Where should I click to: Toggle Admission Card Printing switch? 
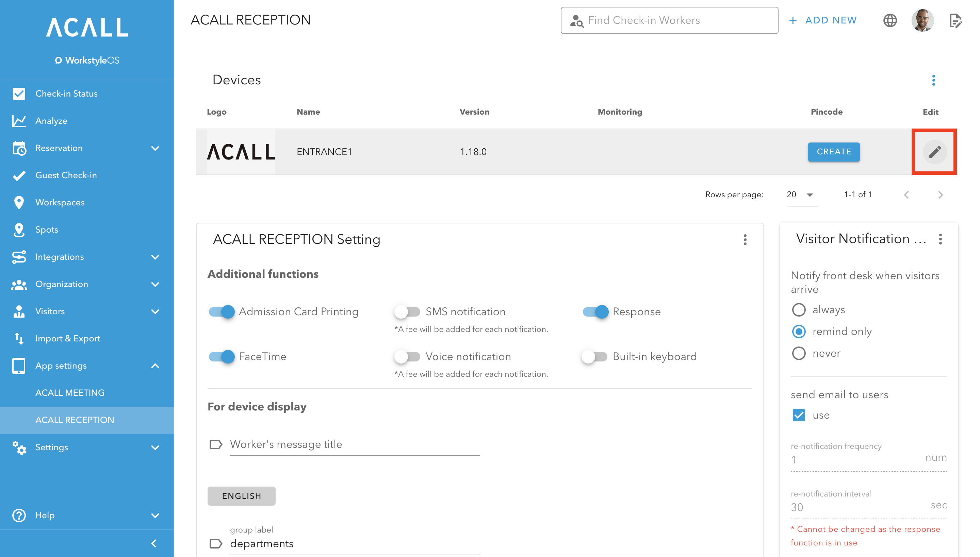pyautogui.click(x=222, y=312)
